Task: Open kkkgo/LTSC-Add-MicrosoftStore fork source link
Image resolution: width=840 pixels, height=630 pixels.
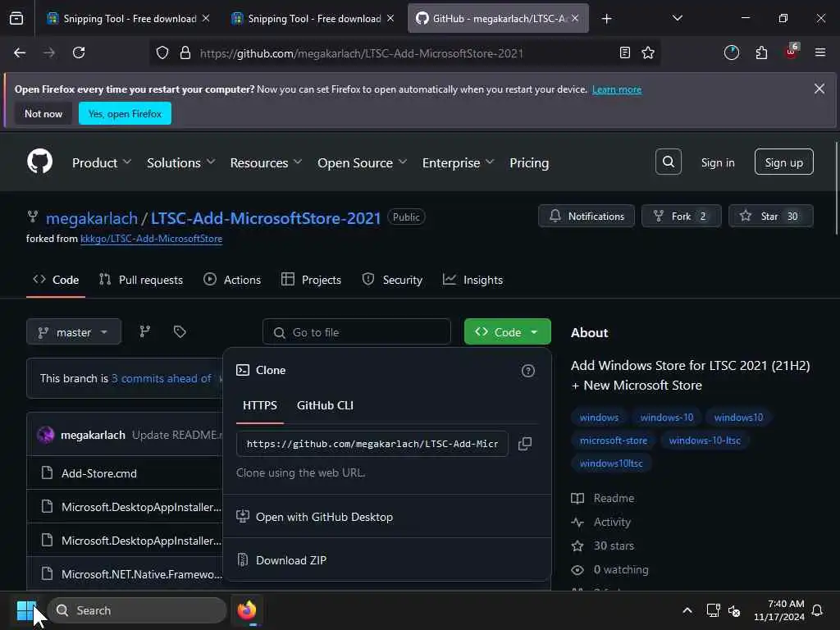Action: (x=151, y=239)
